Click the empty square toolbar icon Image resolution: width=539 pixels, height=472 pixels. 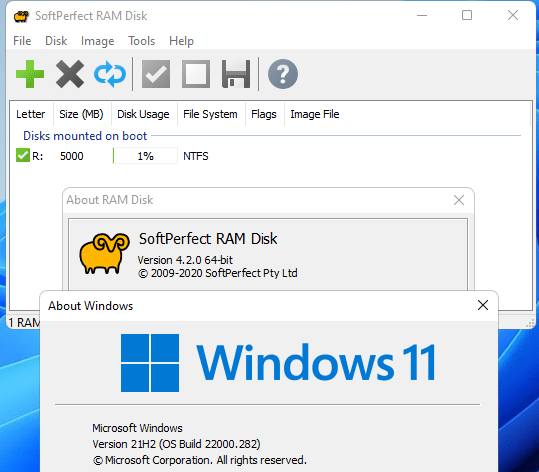pyautogui.click(x=196, y=74)
